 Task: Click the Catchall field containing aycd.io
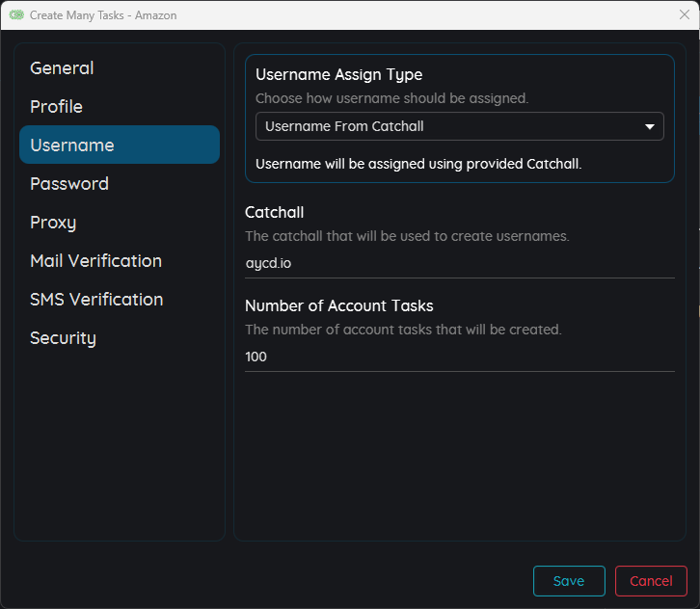pos(459,263)
